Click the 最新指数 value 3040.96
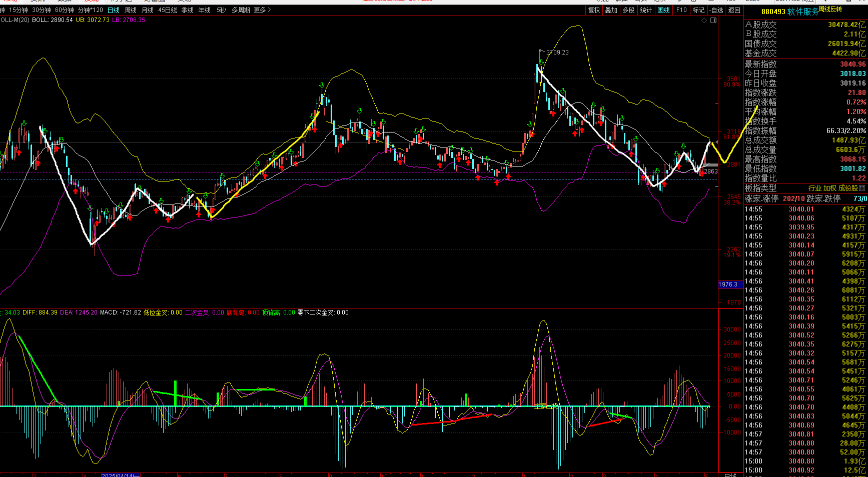 coord(852,64)
